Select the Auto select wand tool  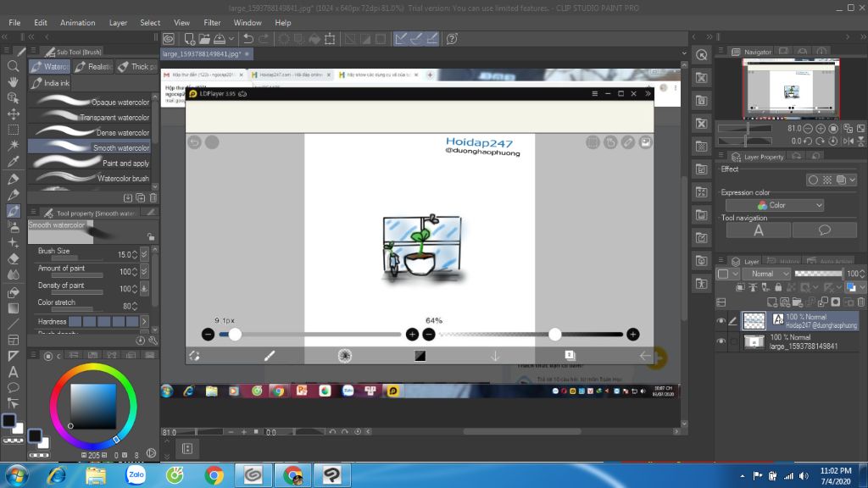click(x=13, y=146)
